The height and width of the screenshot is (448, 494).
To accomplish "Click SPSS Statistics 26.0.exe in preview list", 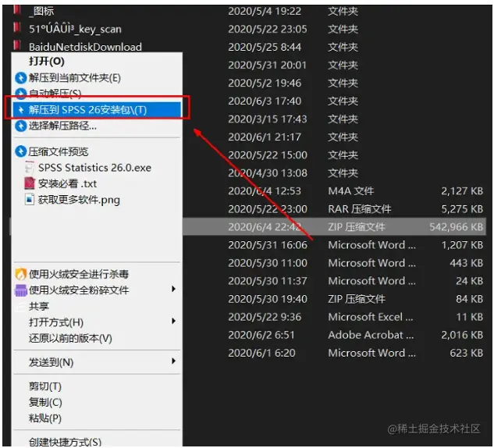I will tap(94, 168).
